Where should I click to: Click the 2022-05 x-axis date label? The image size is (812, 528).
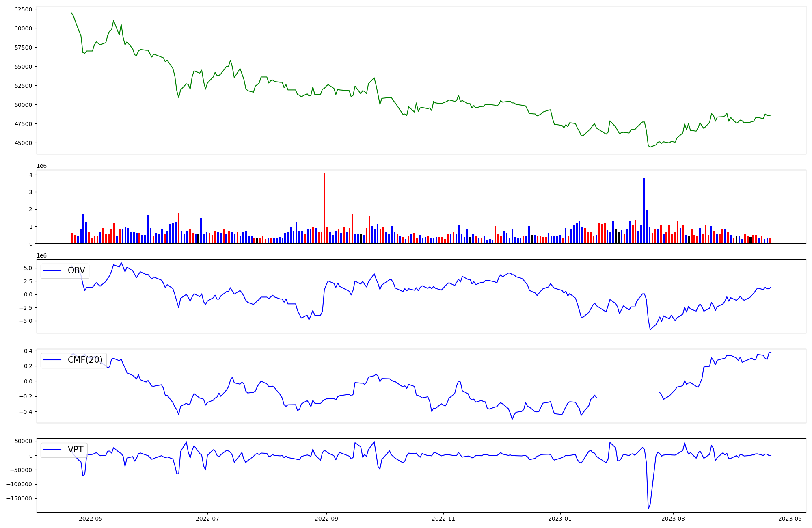pyautogui.click(x=91, y=519)
